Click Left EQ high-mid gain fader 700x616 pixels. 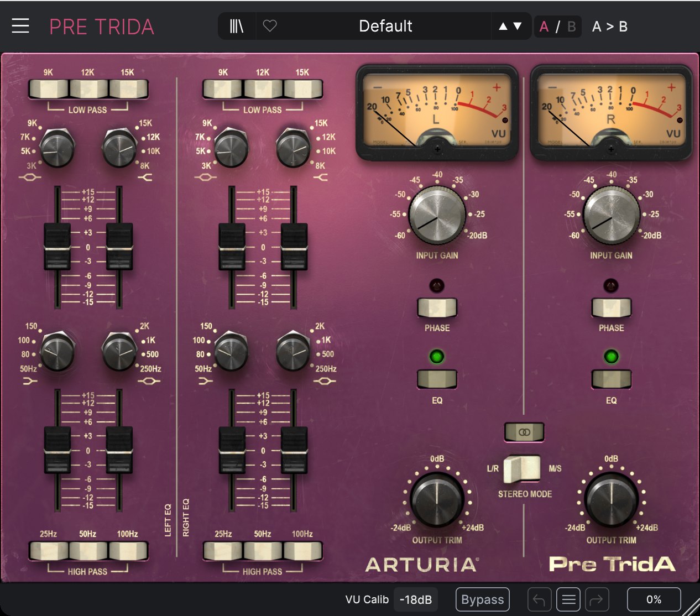coord(57,247)
